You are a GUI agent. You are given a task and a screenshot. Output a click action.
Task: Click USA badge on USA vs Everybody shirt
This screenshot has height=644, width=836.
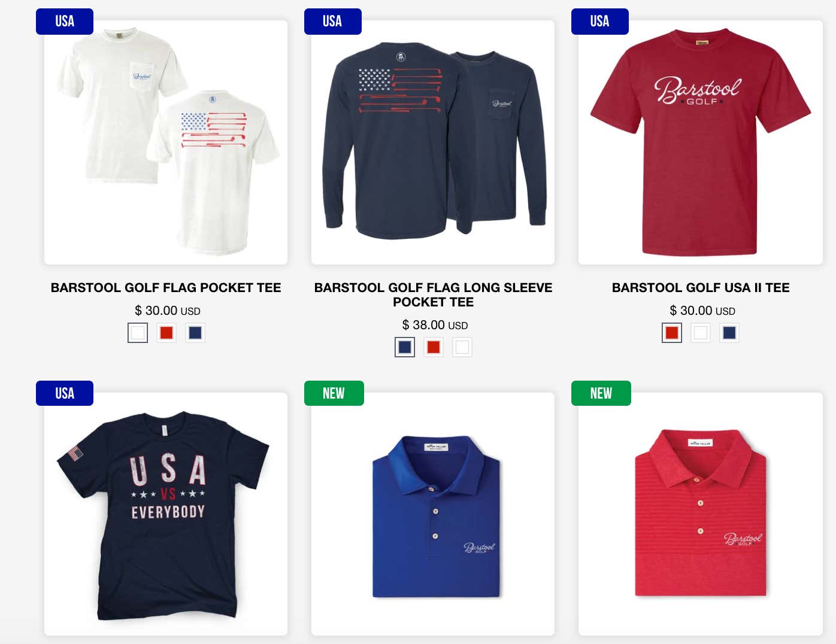65,393
